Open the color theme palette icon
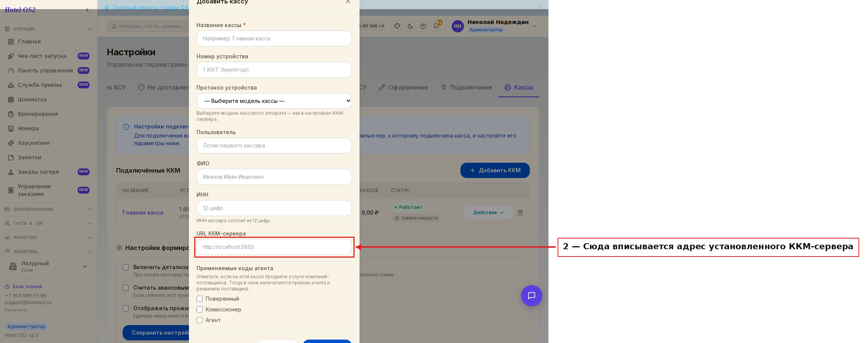The image size is (868, 343). coord(397,26)
